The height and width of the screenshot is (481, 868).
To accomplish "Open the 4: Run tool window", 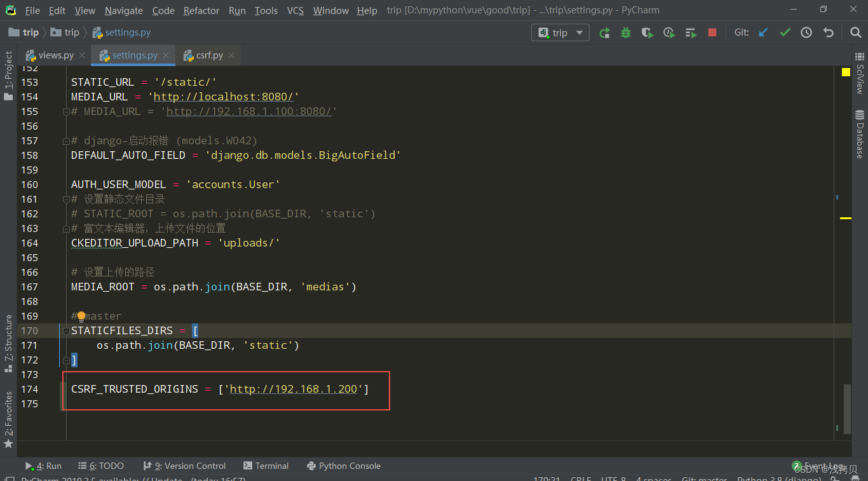I will click(43, 466).
